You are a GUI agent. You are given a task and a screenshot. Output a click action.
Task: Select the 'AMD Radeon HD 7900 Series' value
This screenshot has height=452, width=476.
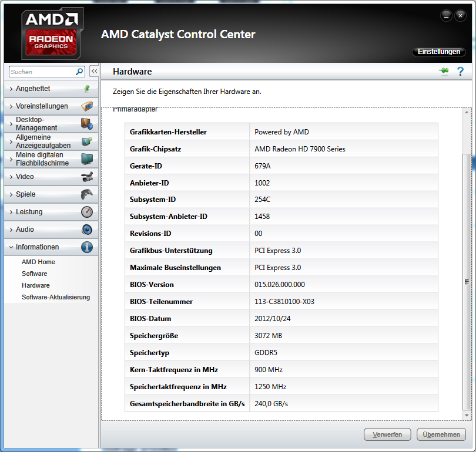(300, 149)
